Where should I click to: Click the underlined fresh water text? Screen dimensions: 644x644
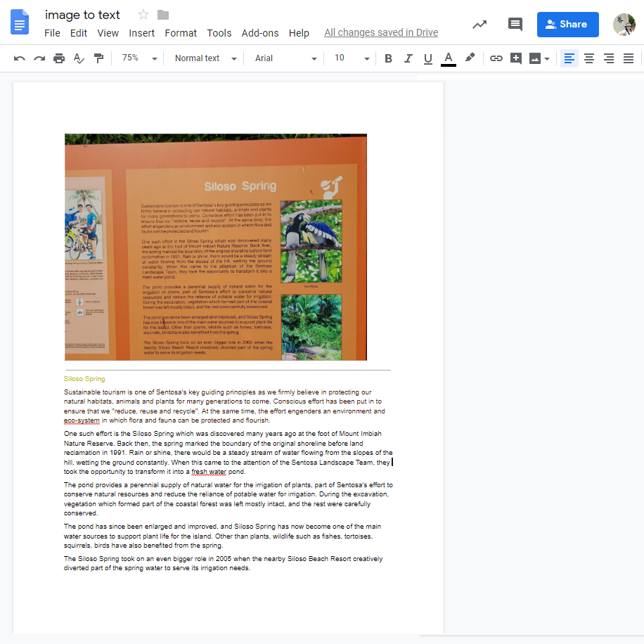(x=209, y=472)
